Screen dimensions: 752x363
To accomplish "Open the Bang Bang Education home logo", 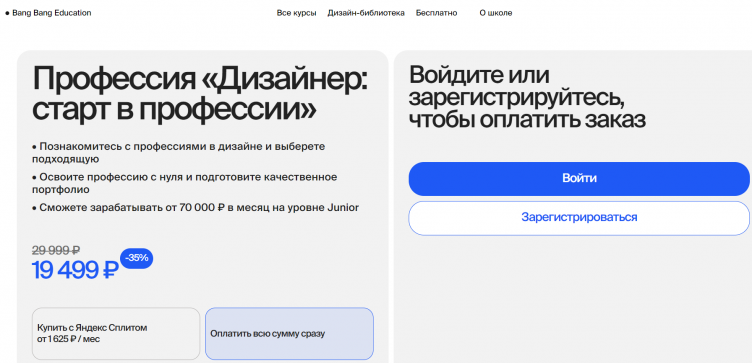I will [x=48, y=13].
